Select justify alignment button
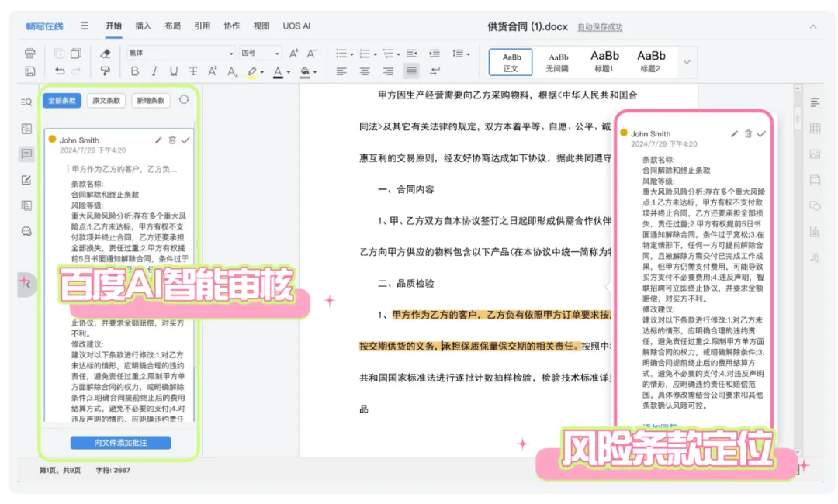 point(411,71)
